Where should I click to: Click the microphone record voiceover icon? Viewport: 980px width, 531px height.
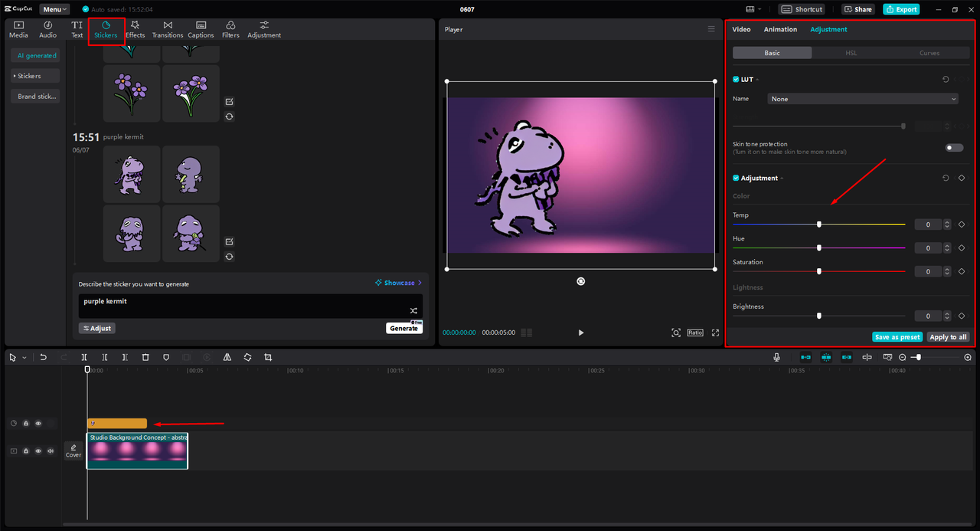[776, 358]
